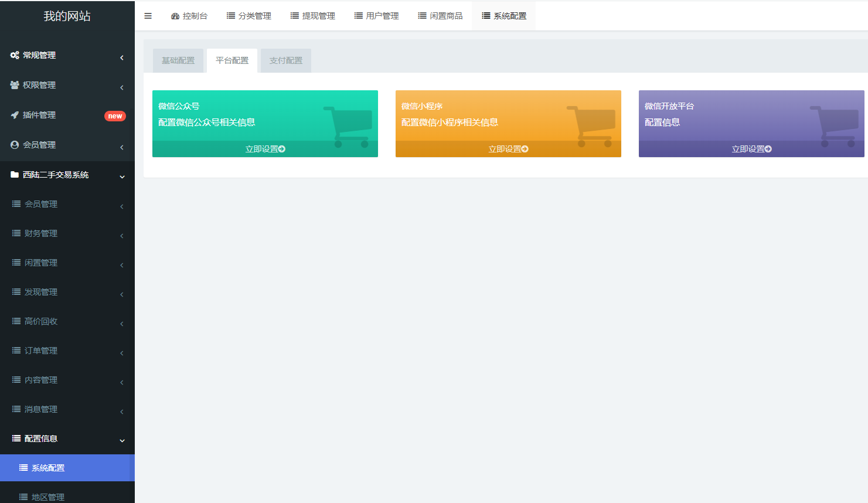Screen dimensions: 868x503
Task: Expand the 发现管理 chevron
Action: point(122,294)
